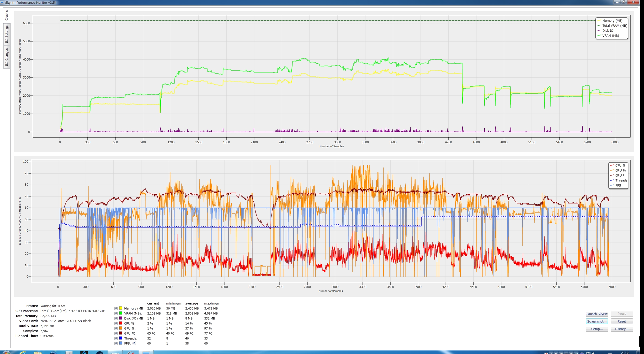Click the light blue FPS color swatch
644x354 pixels.
(x=121, y=343)
